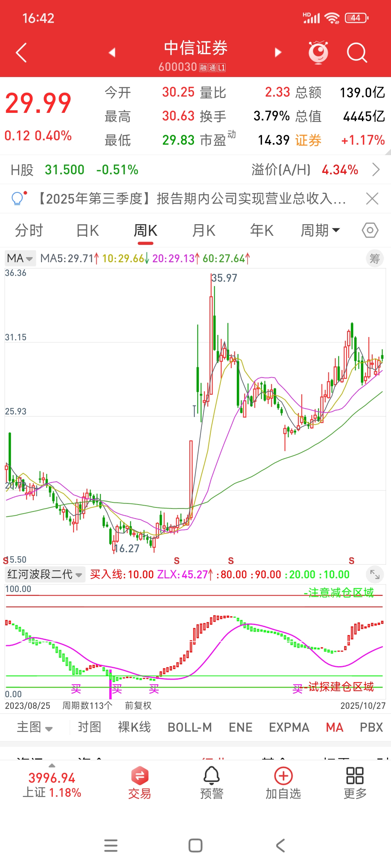
Task: Dismiss the 2025年第三季度 report notice
Action: (372, 199)
